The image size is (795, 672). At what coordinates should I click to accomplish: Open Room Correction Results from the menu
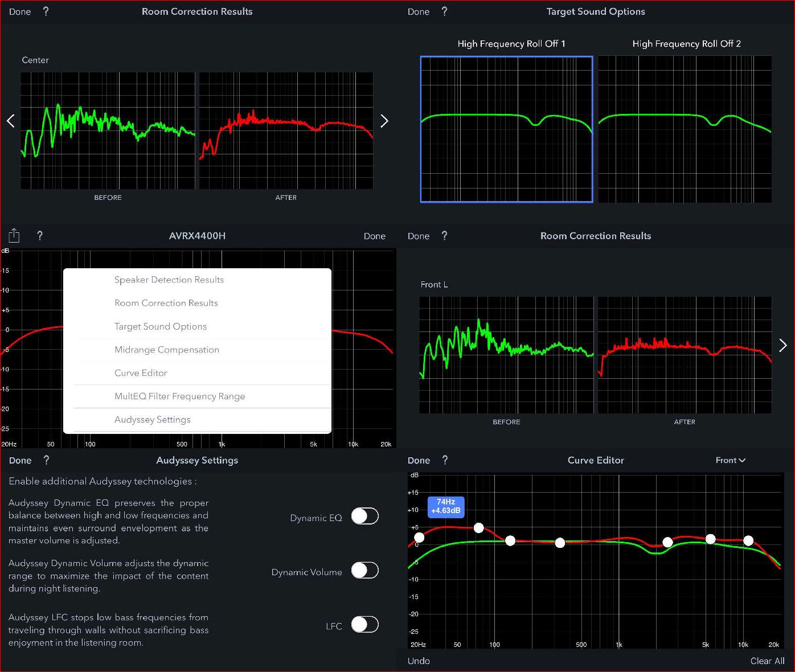coord(197,303)
